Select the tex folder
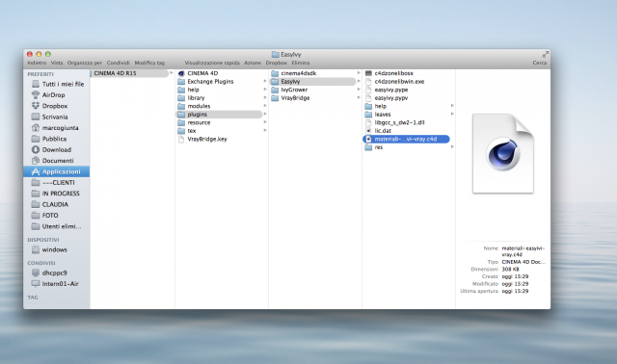 click(186, 131)
